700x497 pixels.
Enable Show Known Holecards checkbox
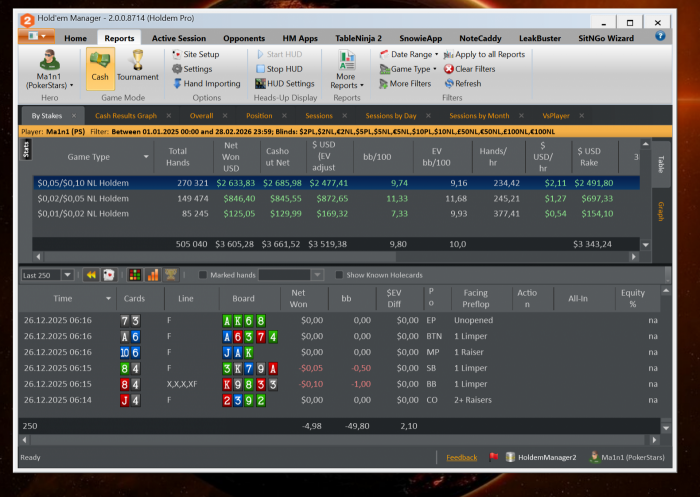[x=339, y=275]
